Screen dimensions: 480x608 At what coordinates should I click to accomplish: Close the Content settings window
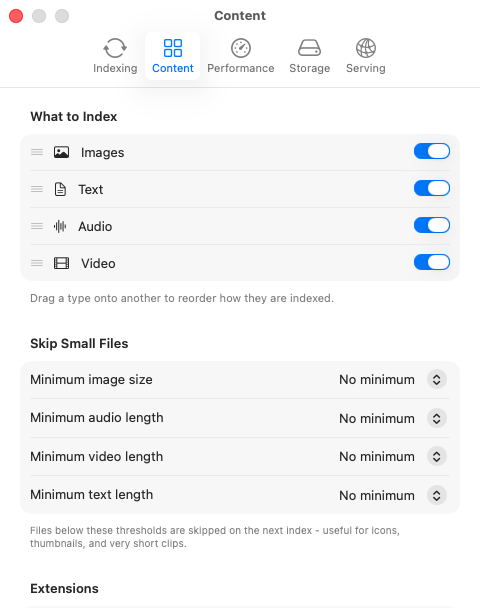click(16, 16)
